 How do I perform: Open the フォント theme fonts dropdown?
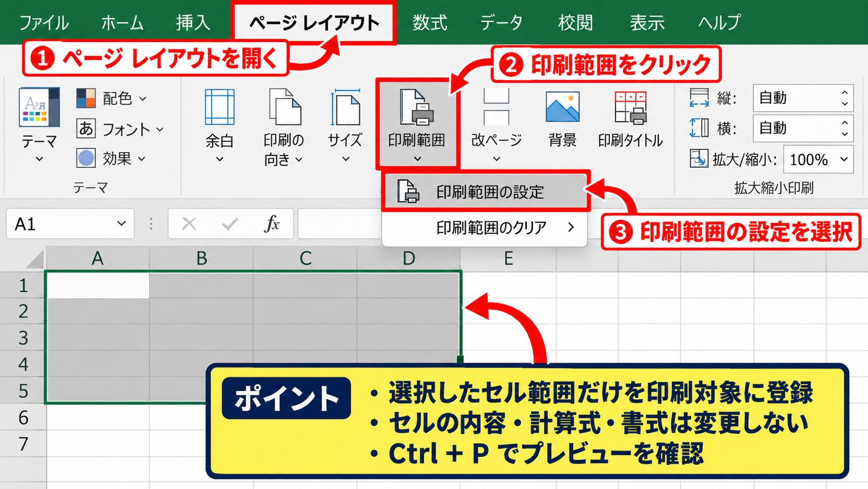[120, 129]
